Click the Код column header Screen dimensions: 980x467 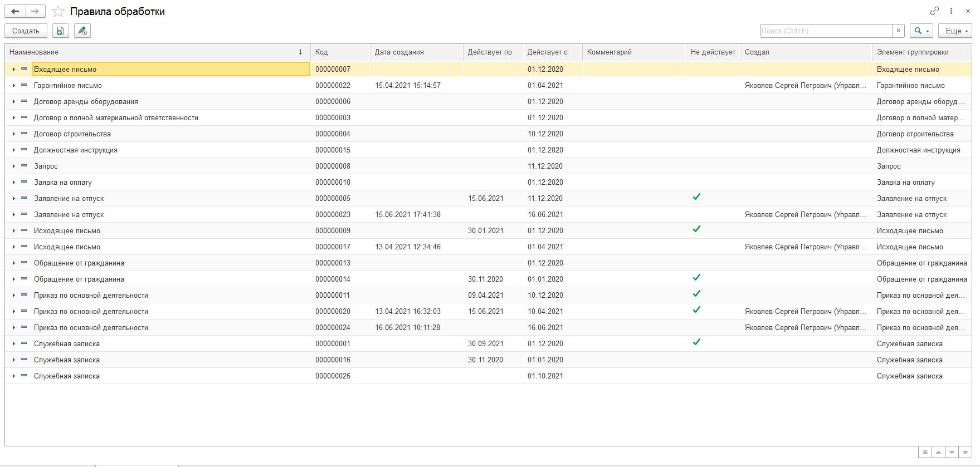pos(340,52)
